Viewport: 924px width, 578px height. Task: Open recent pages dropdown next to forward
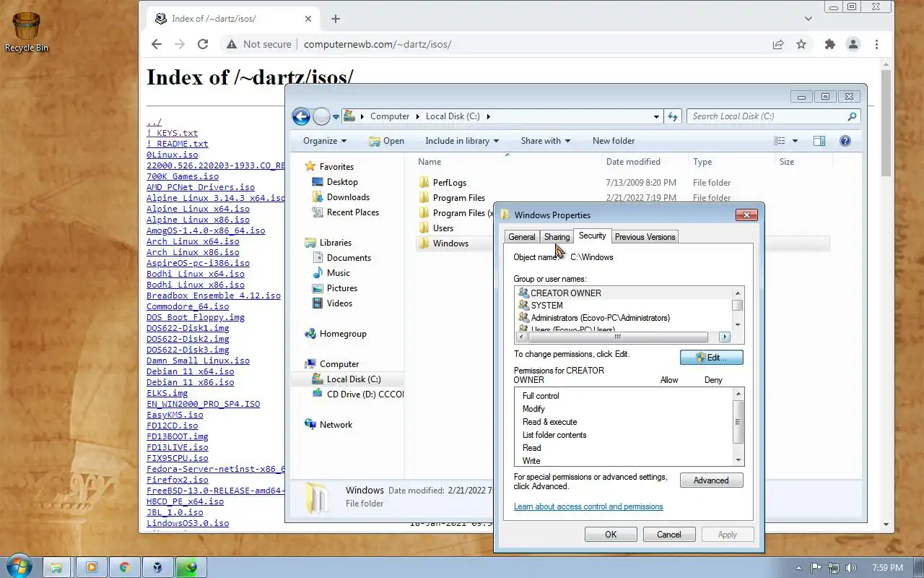point(336,116)
